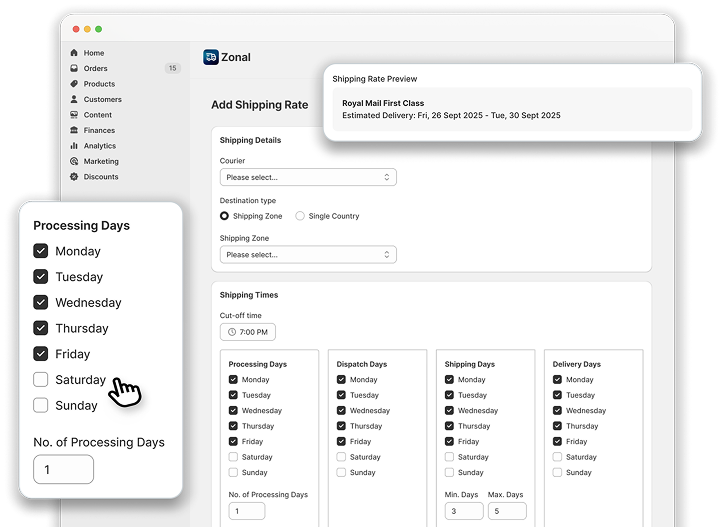723x527 pixels.
Task: Click the Shipping Times section heading
Action: 249,295
